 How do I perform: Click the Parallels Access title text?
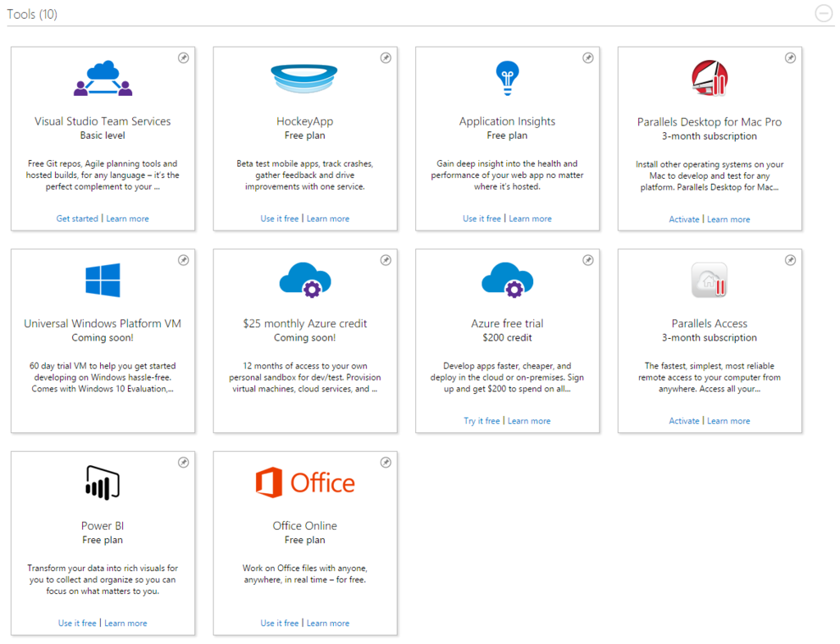(x=710, y=323)
